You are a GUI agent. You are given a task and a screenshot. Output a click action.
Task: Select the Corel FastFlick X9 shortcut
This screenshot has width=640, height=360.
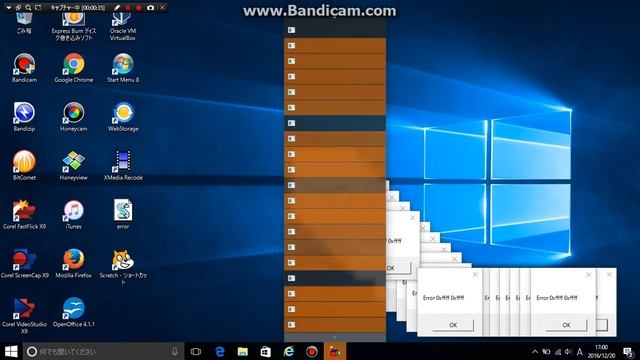point(24,215)
